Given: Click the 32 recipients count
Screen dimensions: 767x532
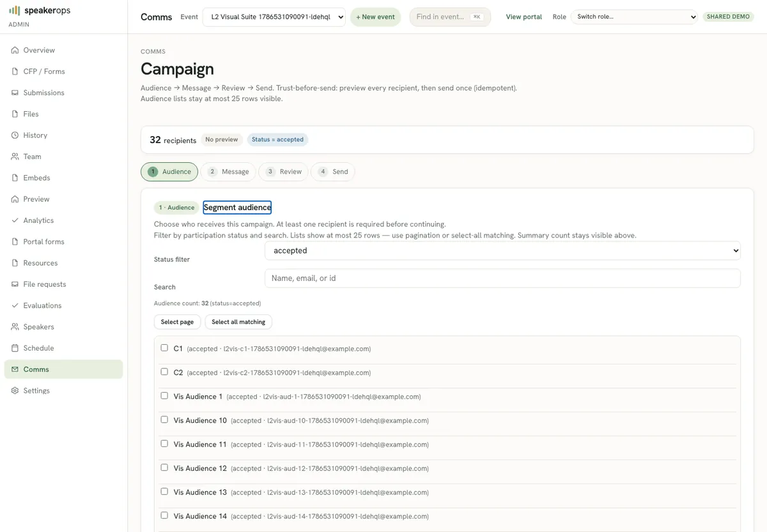Looking at the screenshot, I should (173, 140).
